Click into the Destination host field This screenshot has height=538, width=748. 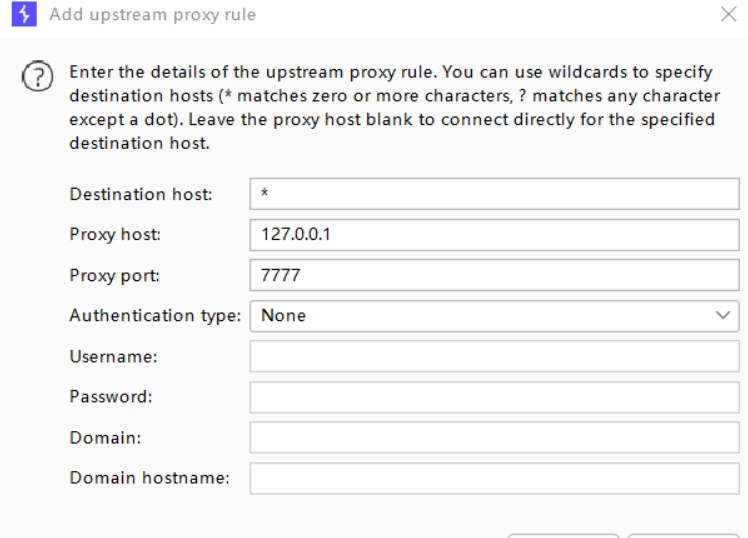pos(494,194)
